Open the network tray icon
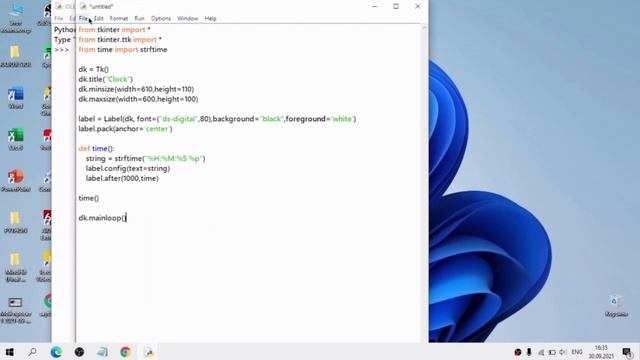 (541, 352)
